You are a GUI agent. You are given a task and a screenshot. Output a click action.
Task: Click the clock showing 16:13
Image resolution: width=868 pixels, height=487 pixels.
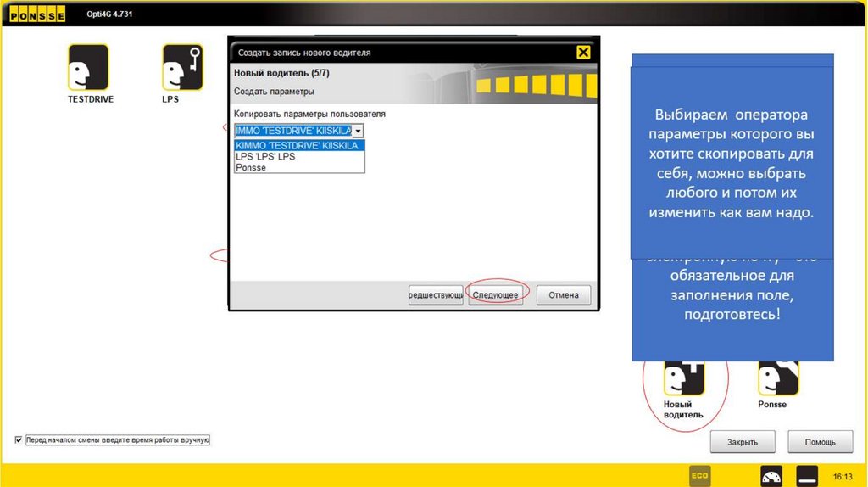coord(843,477)
